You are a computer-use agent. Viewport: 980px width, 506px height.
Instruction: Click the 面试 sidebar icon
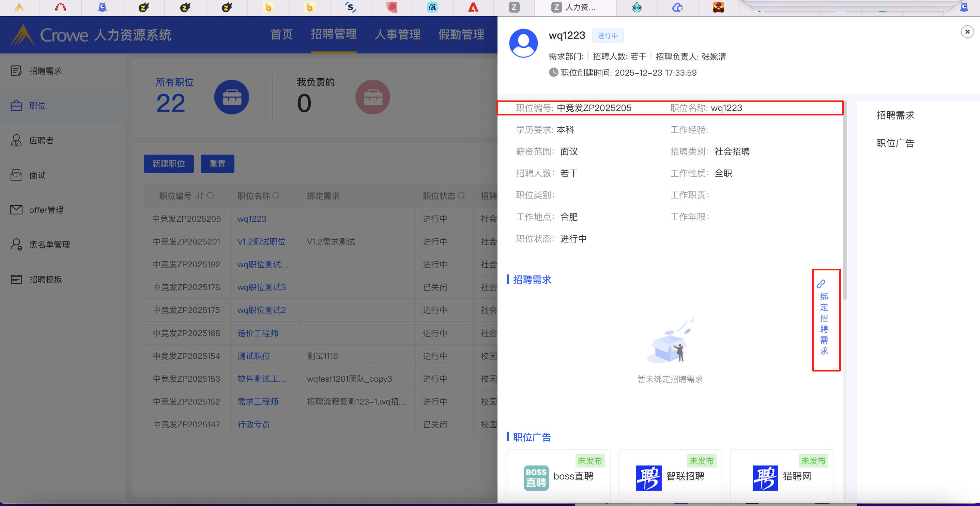[x=16, y=175]
